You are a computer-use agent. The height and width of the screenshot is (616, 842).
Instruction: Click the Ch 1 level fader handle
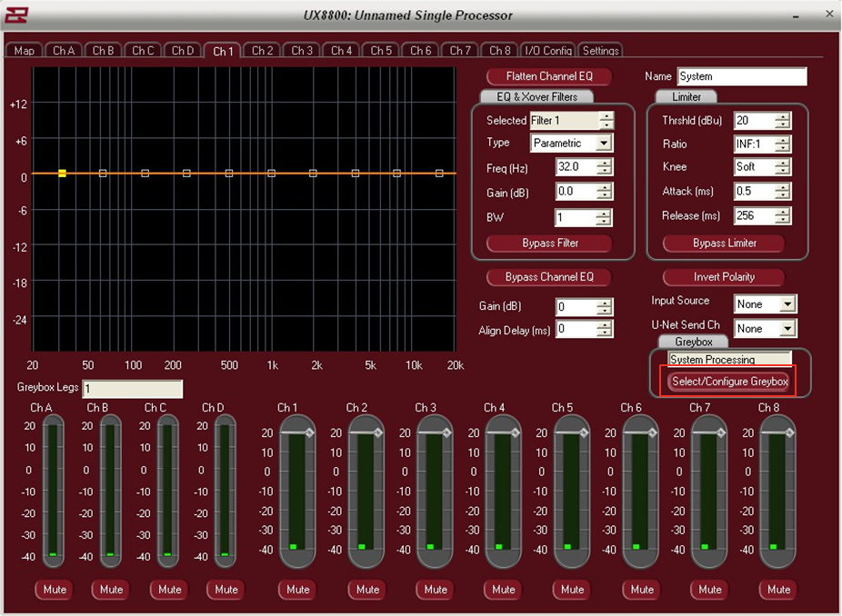tap(308, 433)
